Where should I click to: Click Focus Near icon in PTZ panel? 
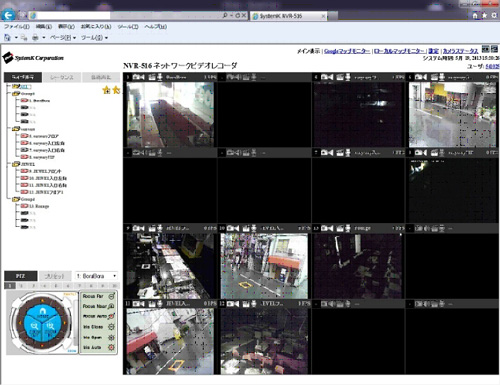[112, 306]
